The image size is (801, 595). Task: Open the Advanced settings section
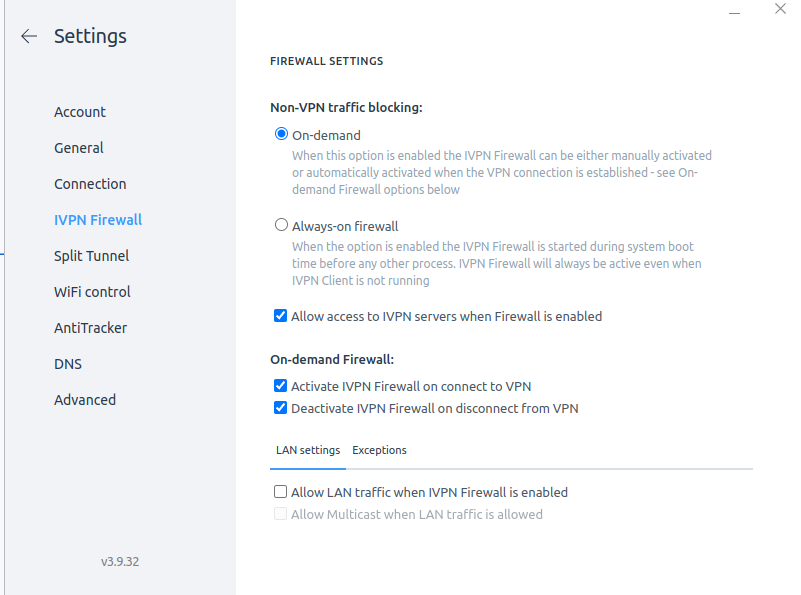coord(85,400)
